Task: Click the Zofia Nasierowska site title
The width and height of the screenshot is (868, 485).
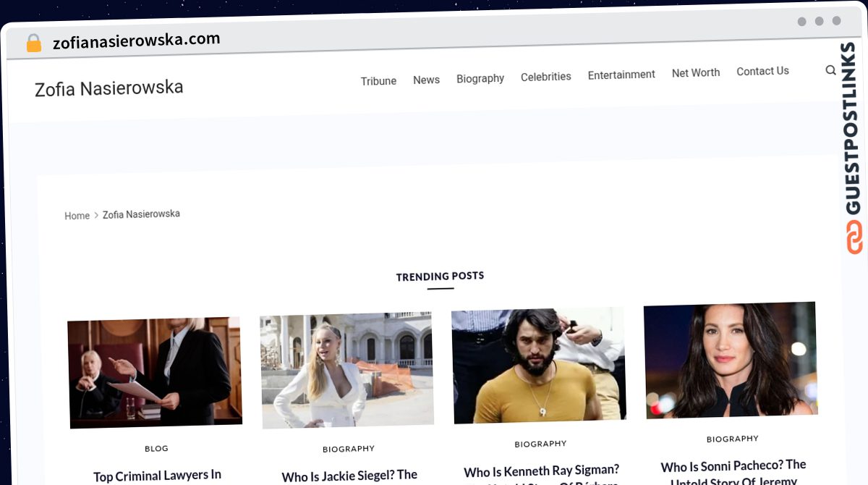Action: click(x=109, y=88)
